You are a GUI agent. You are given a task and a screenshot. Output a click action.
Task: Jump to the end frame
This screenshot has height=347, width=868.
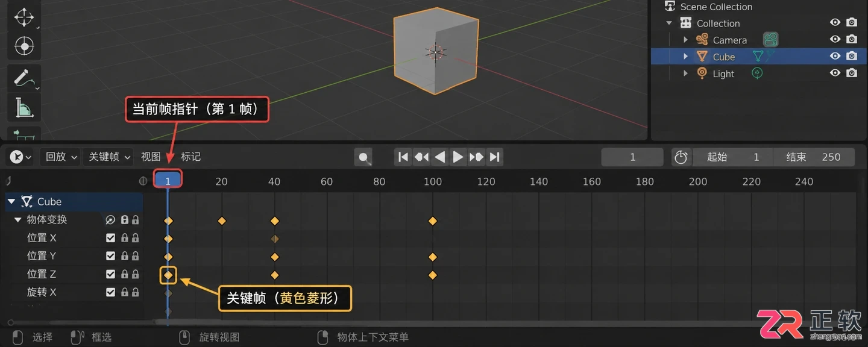point(494,157)
